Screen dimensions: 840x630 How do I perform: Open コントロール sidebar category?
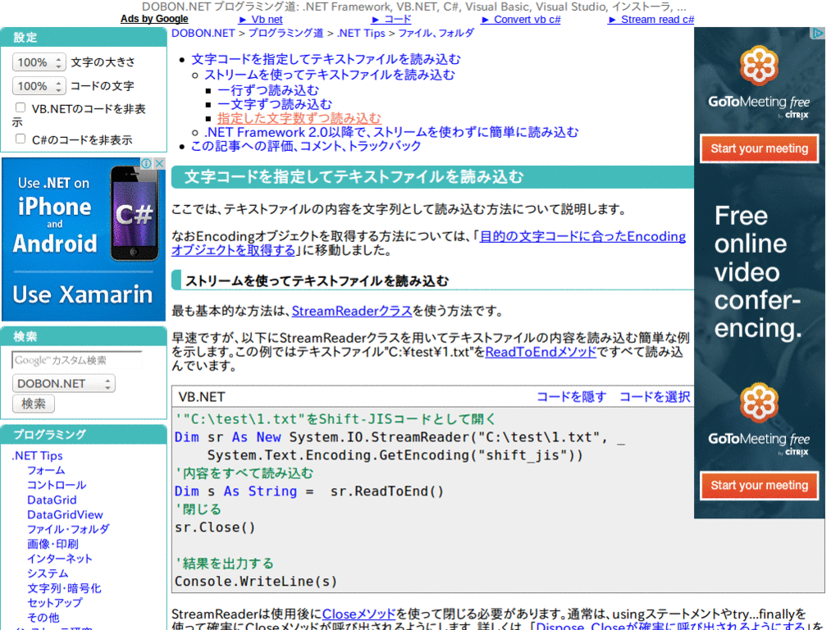[57, 486]
